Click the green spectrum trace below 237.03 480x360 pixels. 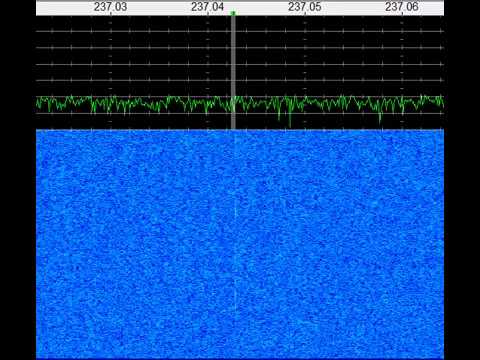coord(110,103)
